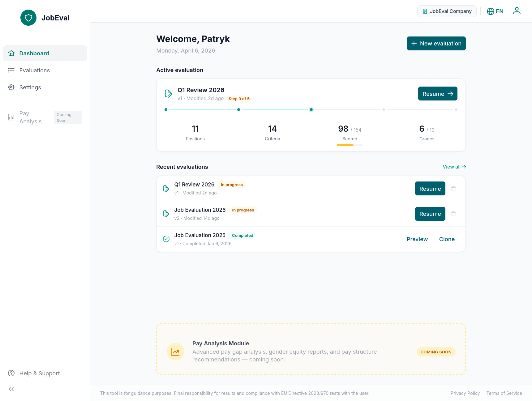Click In progress badge on Q1 Review 2026
The height and width of the screenshot is (401, 532).
232,185
